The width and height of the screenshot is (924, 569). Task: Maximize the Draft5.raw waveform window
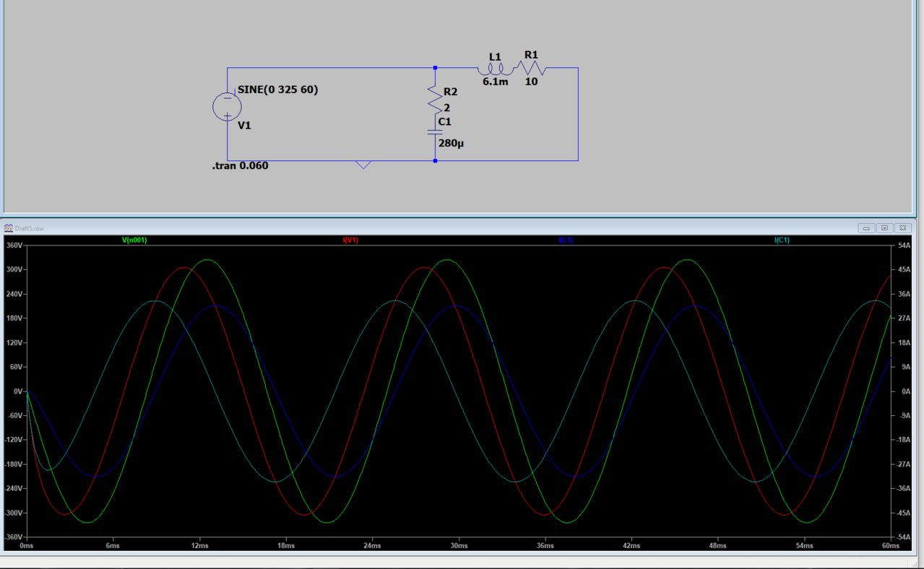[884, 228]
